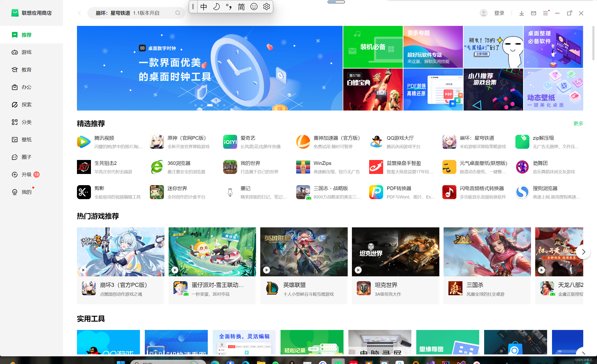This screenshot has height=364, width=597.
Task: Select the active carousel indicator dot
Action: coord(210,105)
